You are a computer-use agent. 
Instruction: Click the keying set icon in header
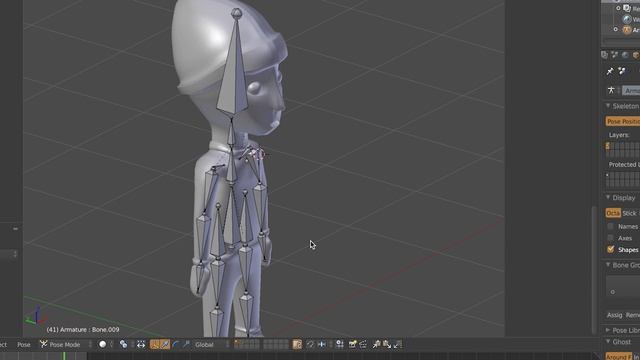click(340, 344)
